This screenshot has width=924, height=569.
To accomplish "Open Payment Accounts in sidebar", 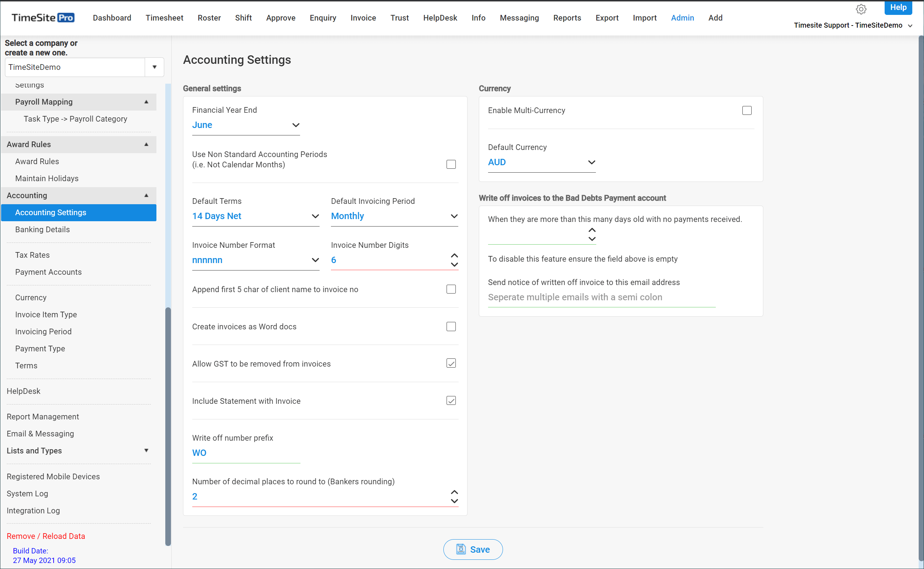I will pos(48,272).
